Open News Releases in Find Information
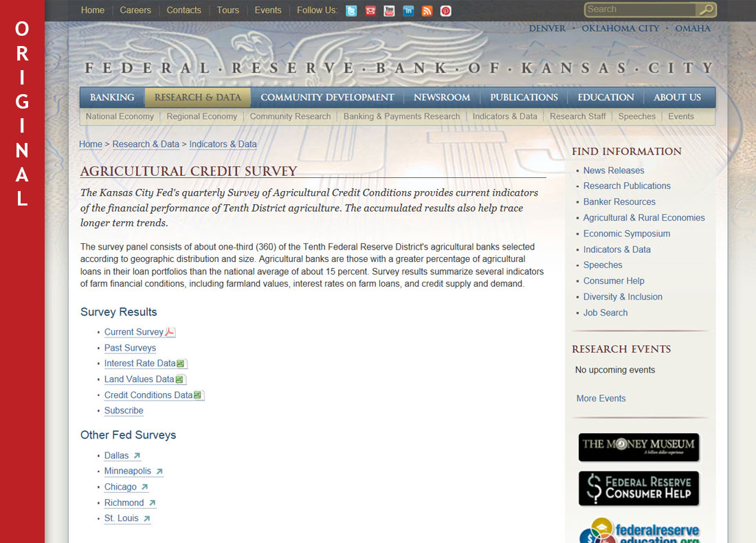The height and width of the screenshot is (543, 756). pos(614,170)
